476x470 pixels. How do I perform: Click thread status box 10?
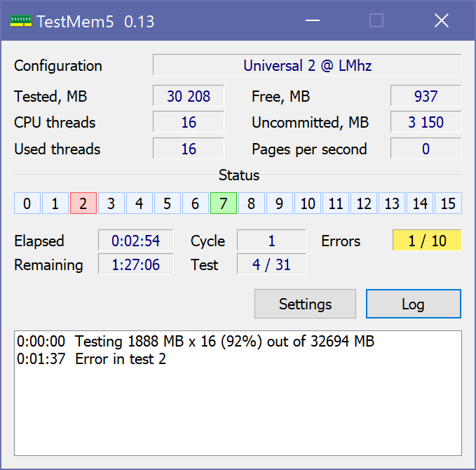(308, 204)
